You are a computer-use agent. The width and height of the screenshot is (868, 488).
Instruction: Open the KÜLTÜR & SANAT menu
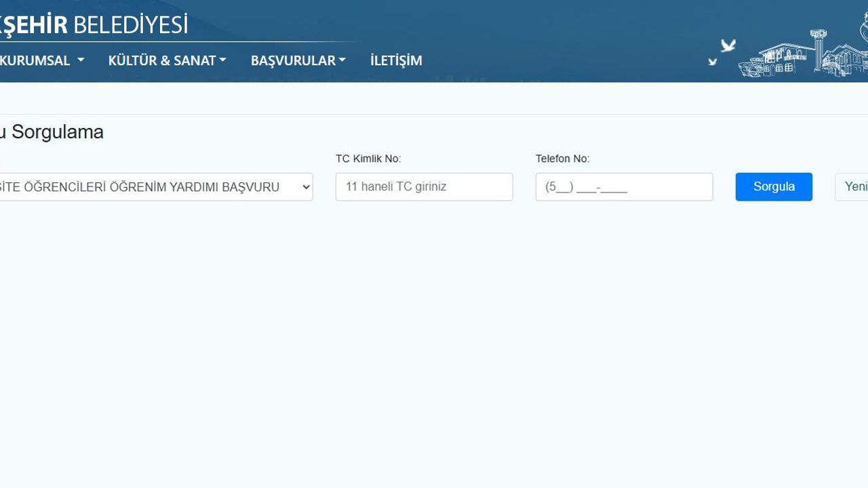point(162,60)
